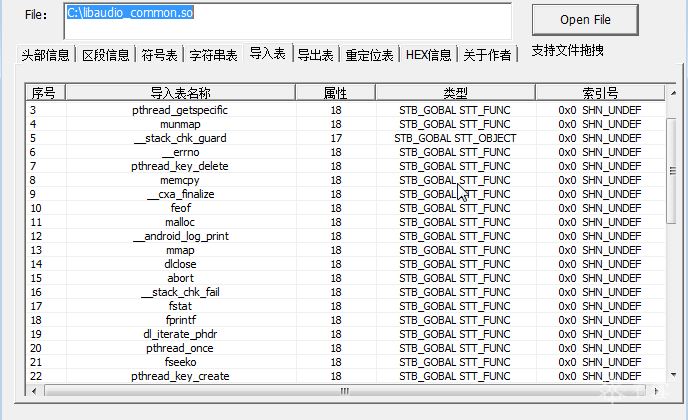The image size is (688, 420).
Task: Select the memcpy import entry
Action: click(x=345, y=180)
